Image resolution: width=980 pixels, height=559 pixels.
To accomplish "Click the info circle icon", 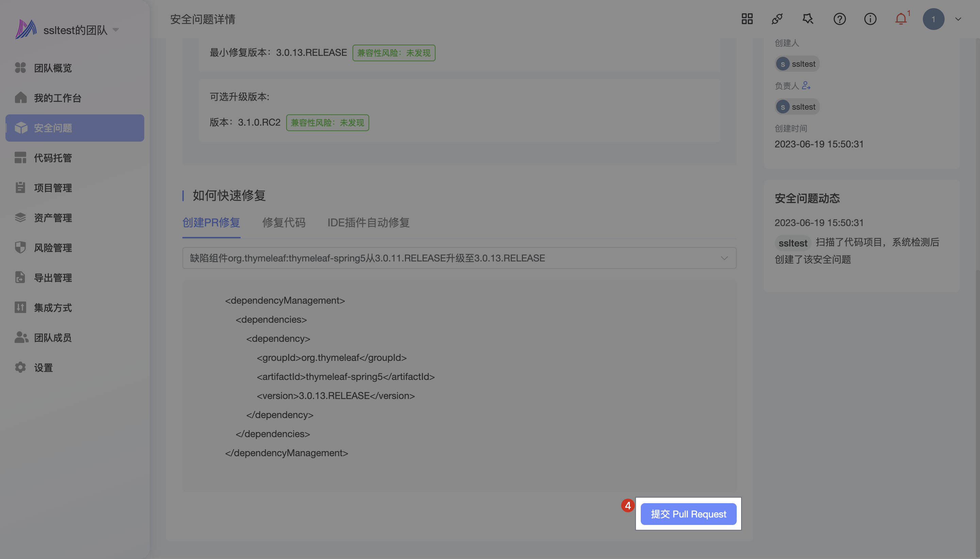I will point(870,19).
